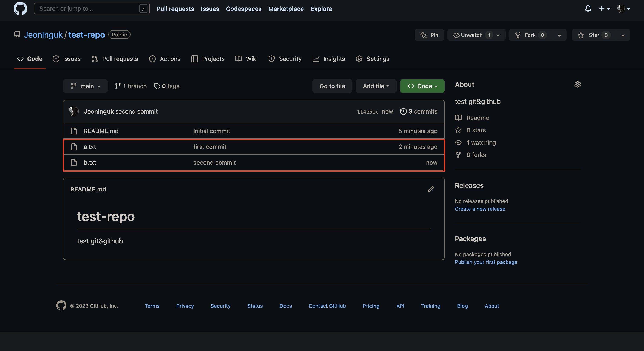Click the commit author avatar thumbnail

tap(74, 111)
